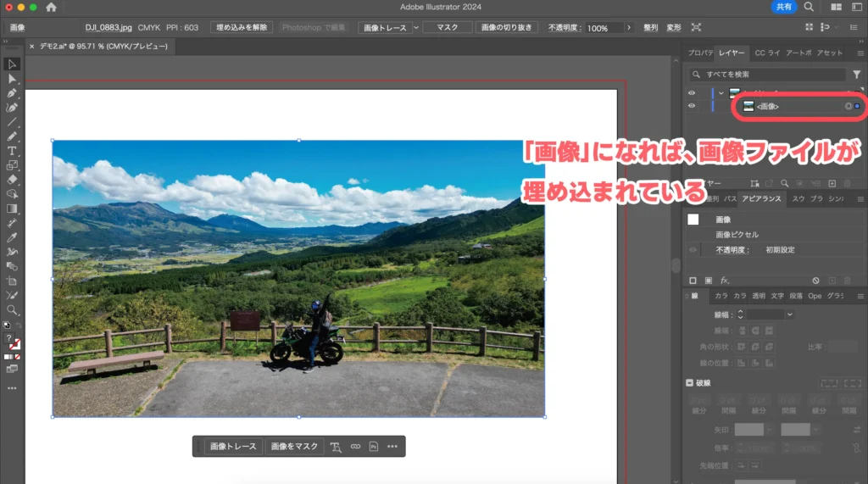Expand the 不透明度 arrow in control bar
The width and height of the screenshot is (868, 484).
(x=629, y=27)
